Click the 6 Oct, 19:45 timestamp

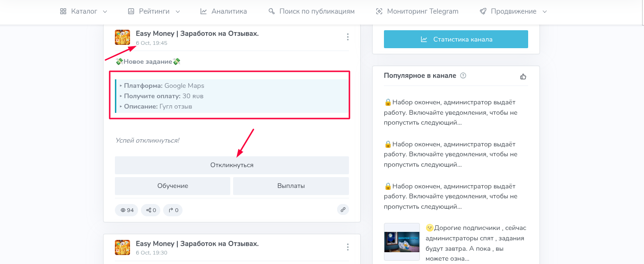coord(151,43)
